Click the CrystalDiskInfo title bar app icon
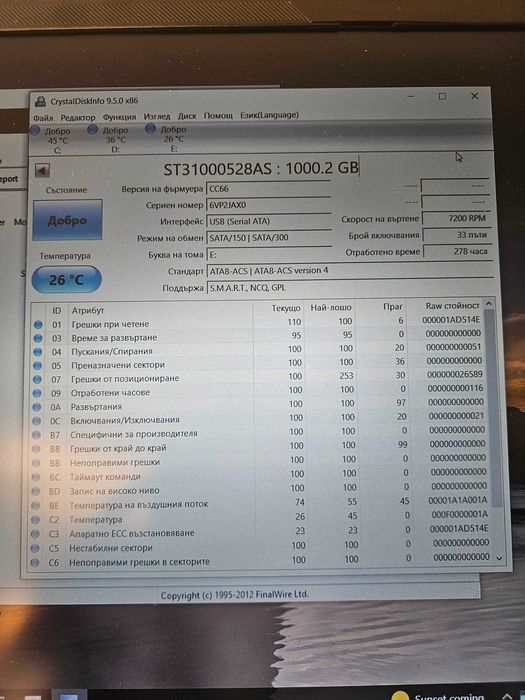 click(x=40, y=101)
